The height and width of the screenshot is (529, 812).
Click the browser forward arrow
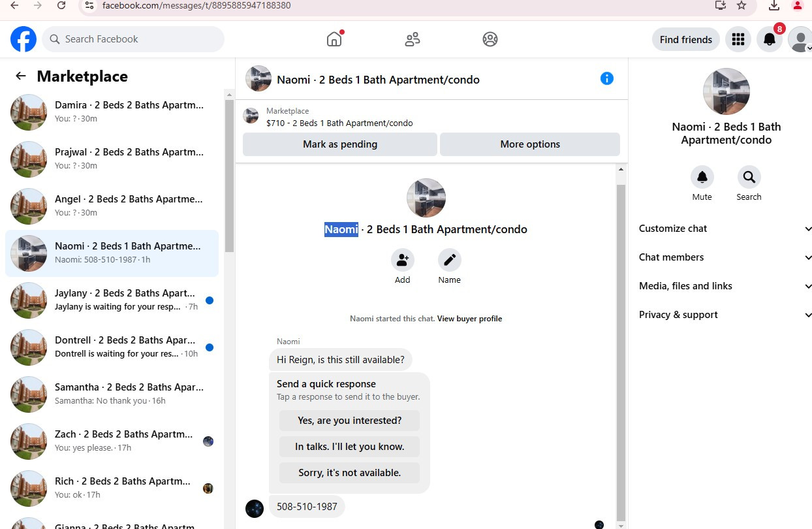click(37, 5)
